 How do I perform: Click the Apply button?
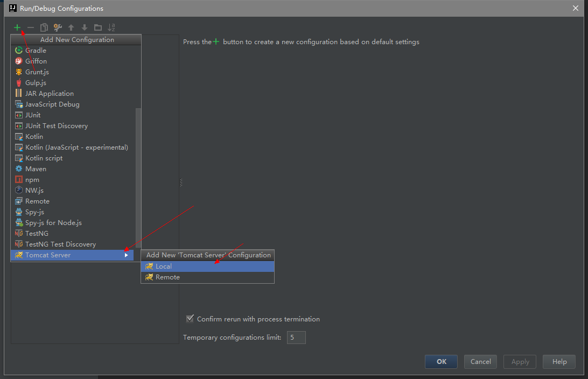[x=520, y=362]
